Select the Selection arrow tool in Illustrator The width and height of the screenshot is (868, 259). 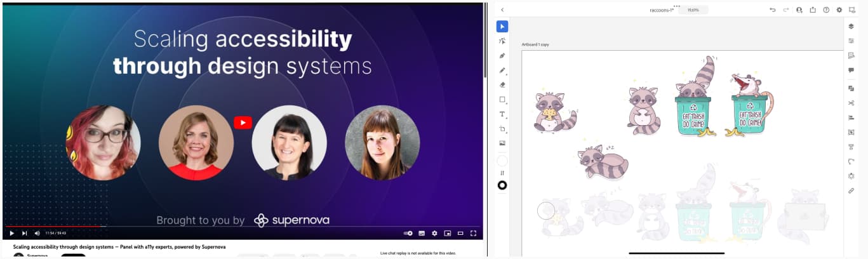[502, 26]
